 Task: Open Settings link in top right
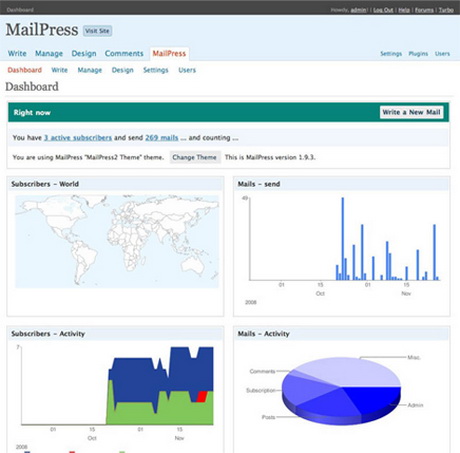(391, 54)
